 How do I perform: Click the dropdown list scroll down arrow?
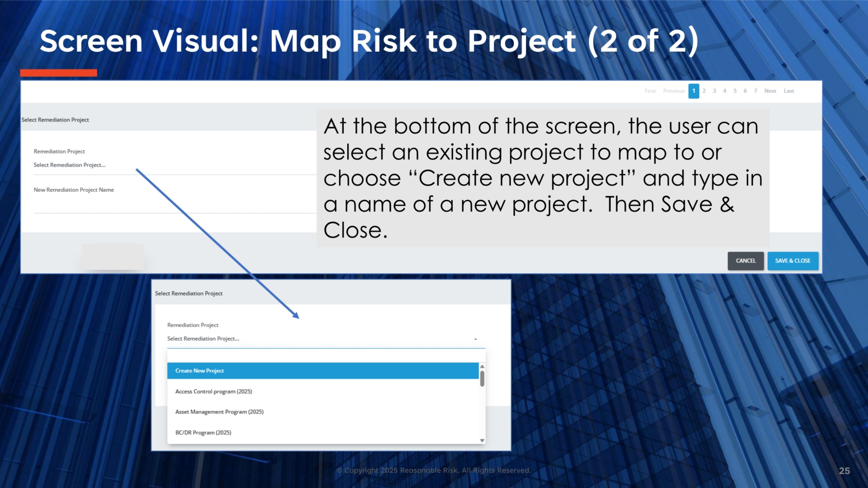tap(482, 440)
